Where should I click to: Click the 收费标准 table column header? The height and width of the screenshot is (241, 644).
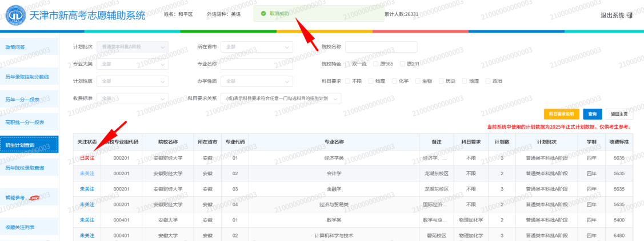619,142
